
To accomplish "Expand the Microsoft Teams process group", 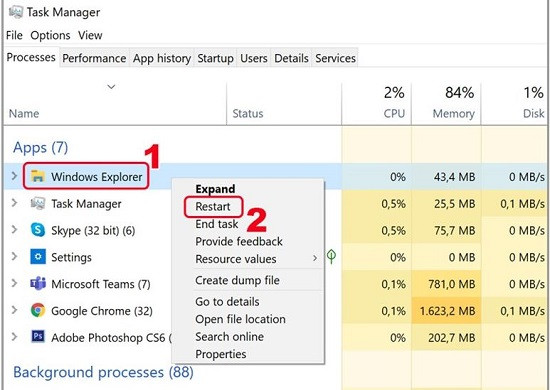I will (x=14, y=283).
